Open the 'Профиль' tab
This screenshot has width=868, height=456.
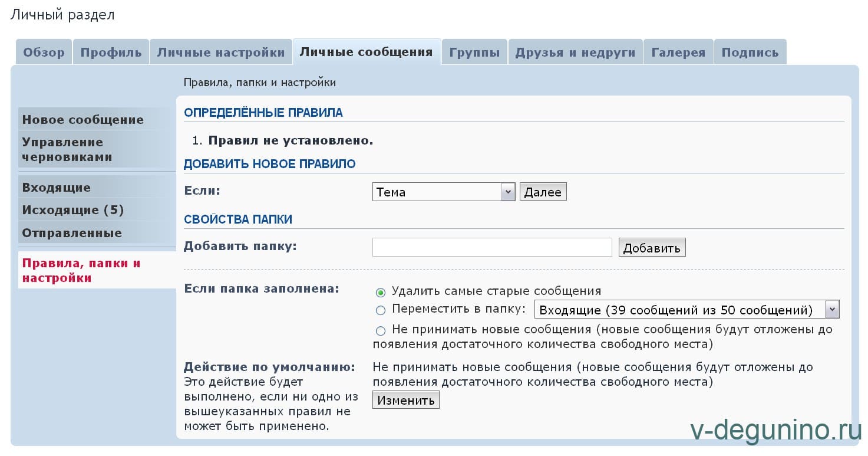pos(111,53)
